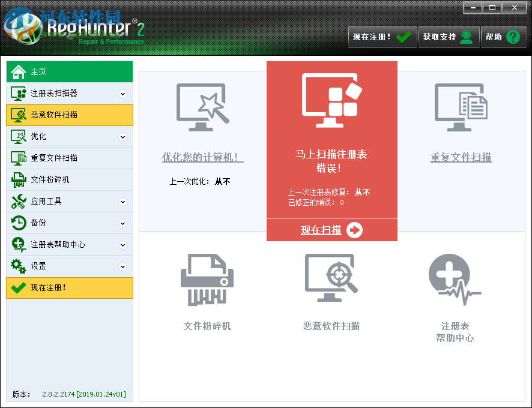Click the 文件粉碎机 shredder icon in sidebar
Screen dimensions: 532x408
[18, 179]
